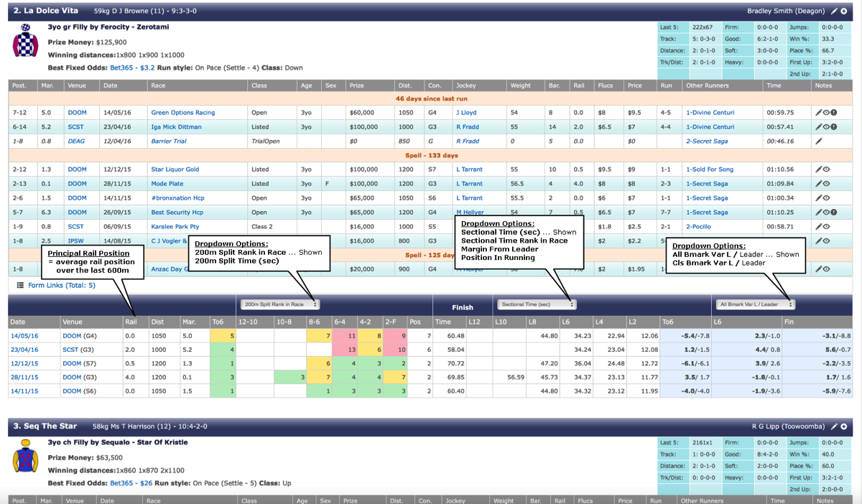The width and height of the screenshot is (862, 504).
Task: Click plus icon in Seq The Star header
Action: 844,426
